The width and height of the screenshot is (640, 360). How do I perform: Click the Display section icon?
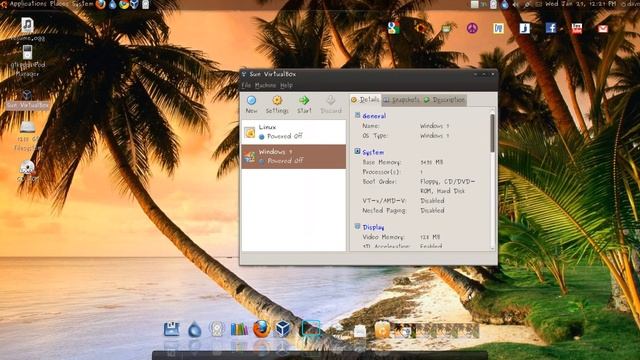(357, 227)
